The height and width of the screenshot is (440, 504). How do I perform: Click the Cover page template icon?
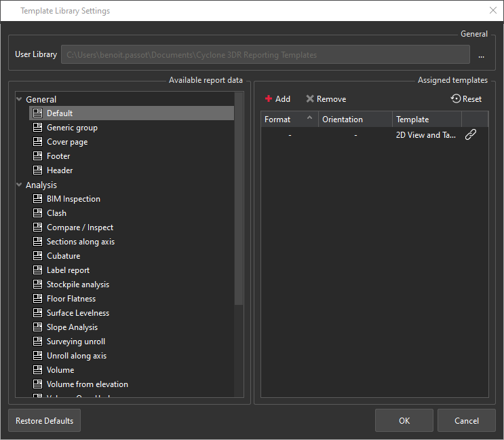coord(38,142)
